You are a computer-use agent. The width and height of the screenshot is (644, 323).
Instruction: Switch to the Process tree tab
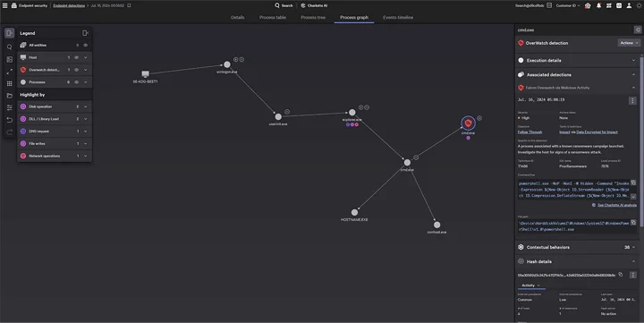(x=313, y=17)
